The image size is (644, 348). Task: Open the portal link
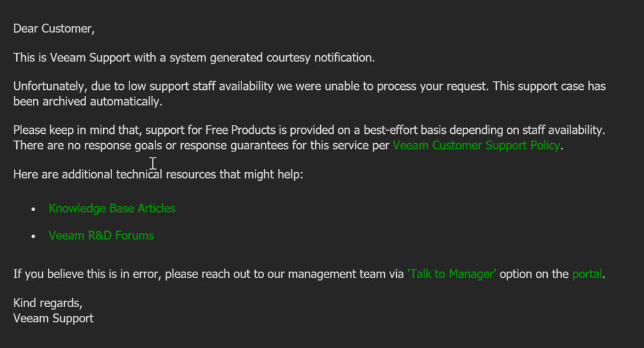tap(587, 274)
